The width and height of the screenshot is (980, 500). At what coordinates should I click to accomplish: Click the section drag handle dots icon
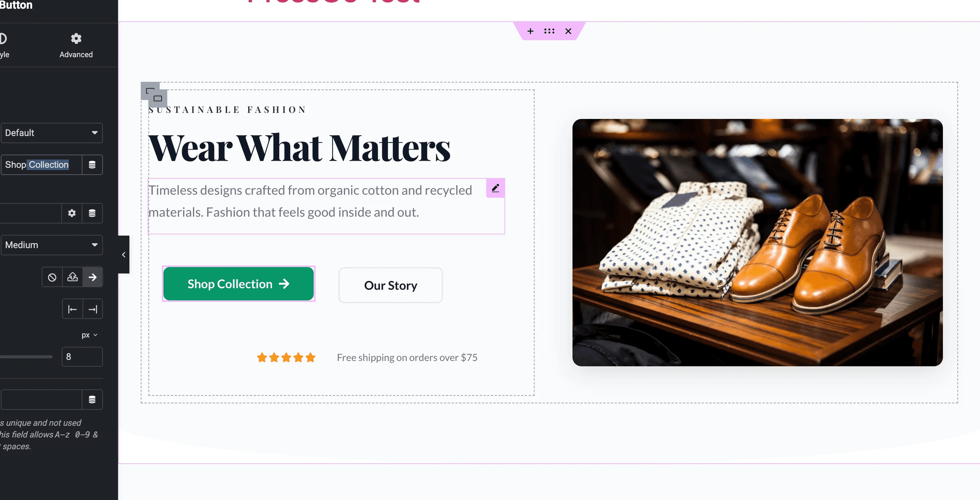tap(549, 31)
